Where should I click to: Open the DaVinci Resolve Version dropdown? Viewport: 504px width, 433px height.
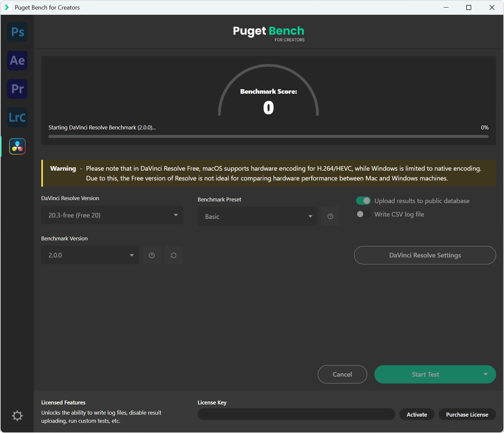pos(112,215)
